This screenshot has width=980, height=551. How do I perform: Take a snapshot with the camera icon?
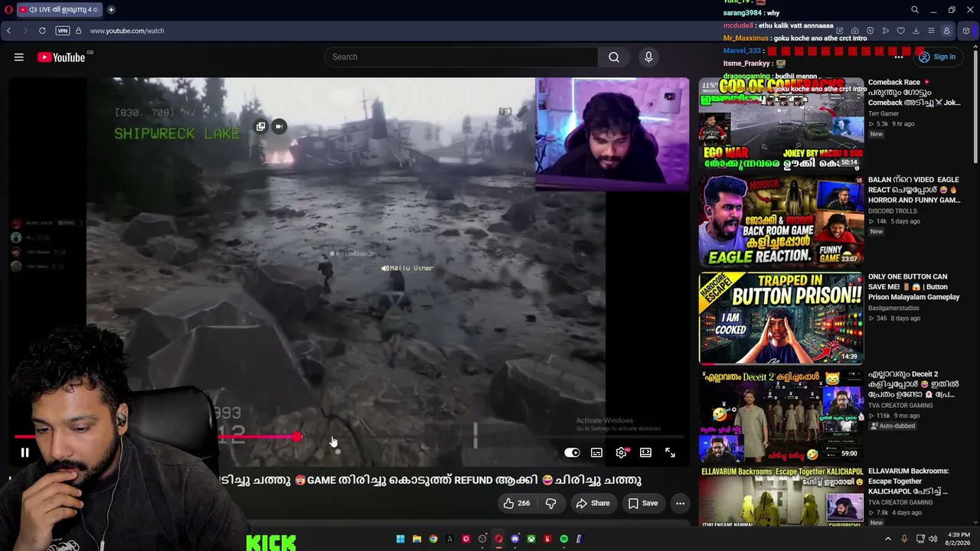(x=855, y=31)
